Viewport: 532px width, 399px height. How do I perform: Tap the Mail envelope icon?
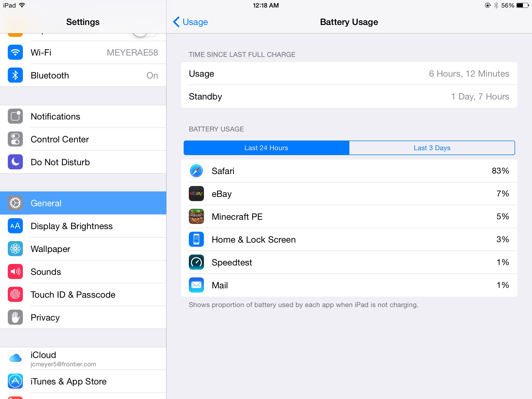click(196, 285)
